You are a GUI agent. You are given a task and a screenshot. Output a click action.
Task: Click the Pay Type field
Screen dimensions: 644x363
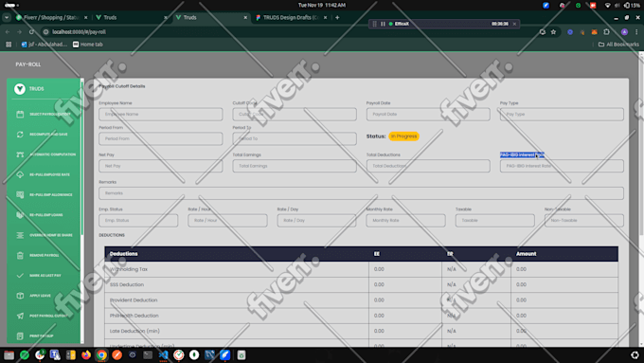click(562, 115)
